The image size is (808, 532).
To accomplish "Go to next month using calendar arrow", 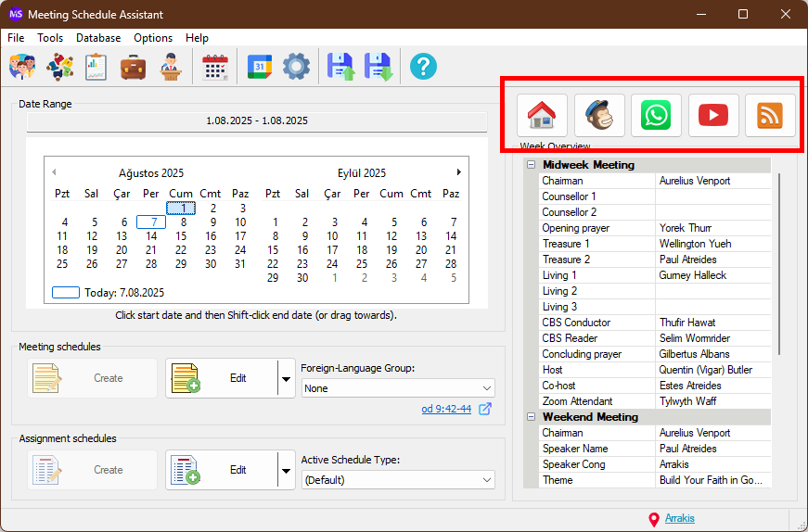I will [458, 172].
